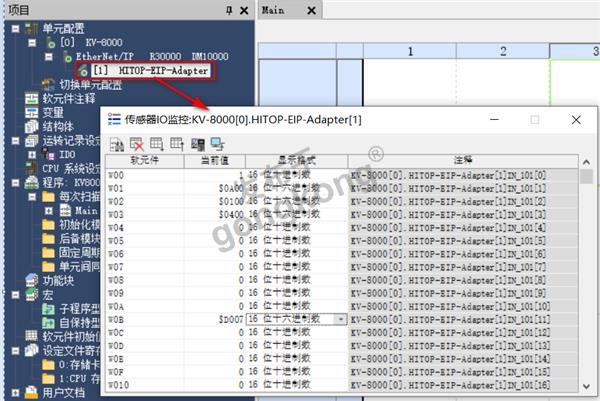Expand the 用户文档 node
This screenshot has height=401, width=600.
pyautogui.click(x=15, y=393)
